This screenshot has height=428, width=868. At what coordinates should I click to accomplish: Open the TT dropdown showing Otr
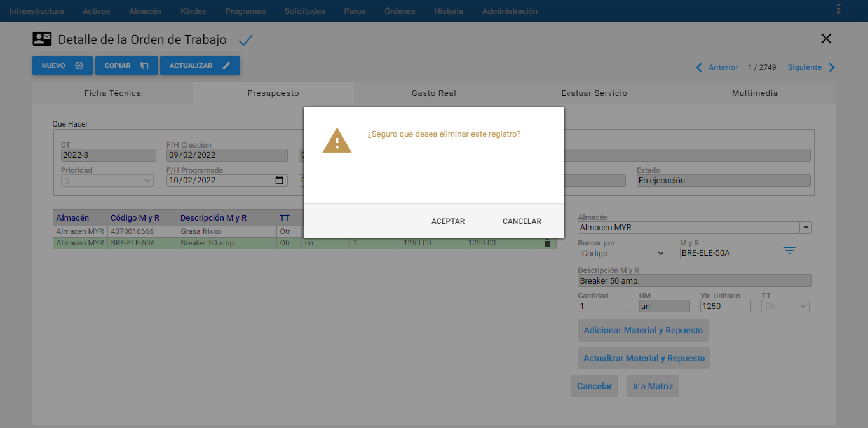coord(785,306)
